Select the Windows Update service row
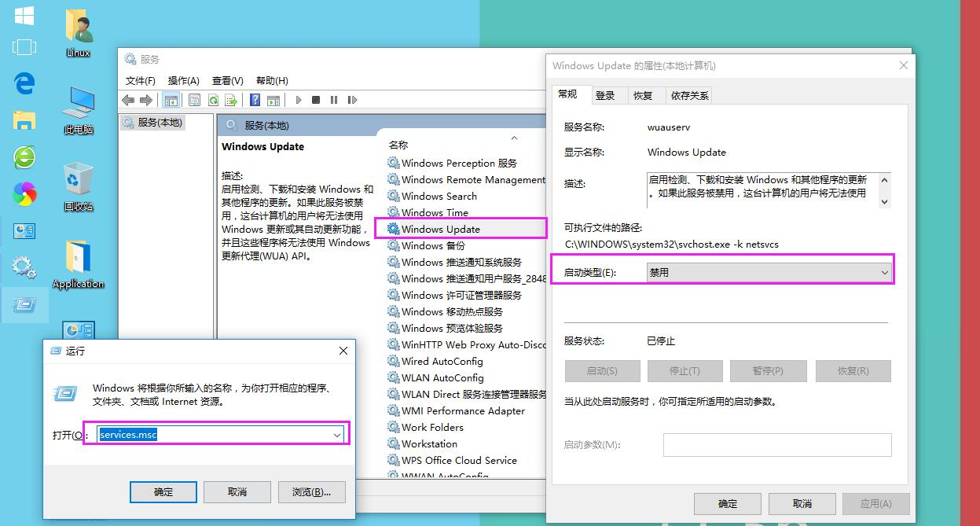The height and width of the screenshot is (526, 980). coord(465,229)
